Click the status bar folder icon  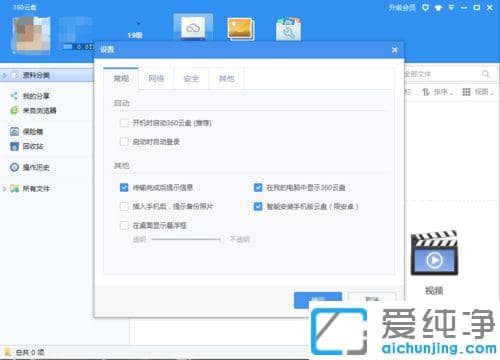click(7, 352)
